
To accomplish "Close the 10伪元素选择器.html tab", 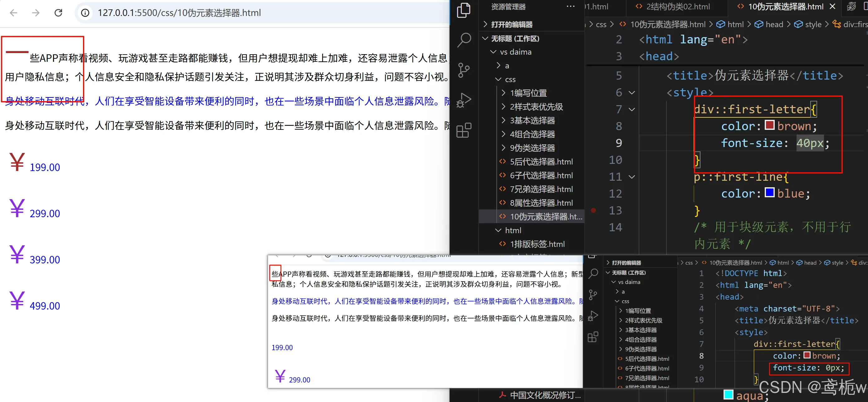I will [x=832, y=7].
